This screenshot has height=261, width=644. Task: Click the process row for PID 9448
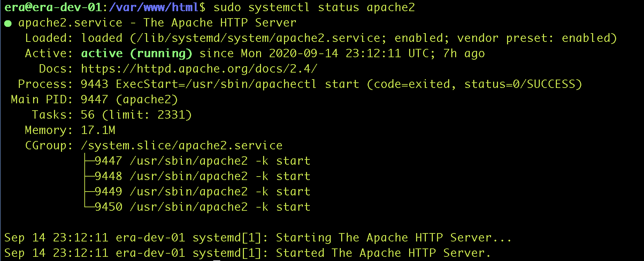202,176
